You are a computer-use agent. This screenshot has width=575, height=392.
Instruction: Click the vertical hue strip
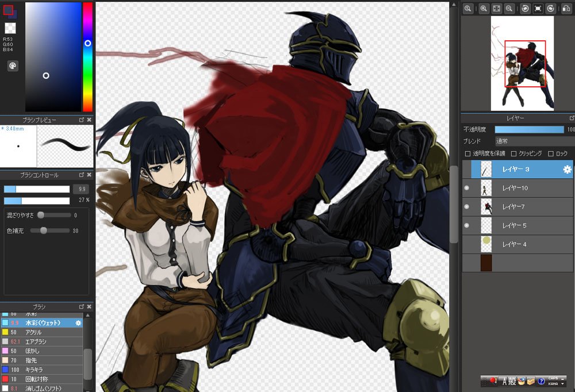tap(87, 57)
